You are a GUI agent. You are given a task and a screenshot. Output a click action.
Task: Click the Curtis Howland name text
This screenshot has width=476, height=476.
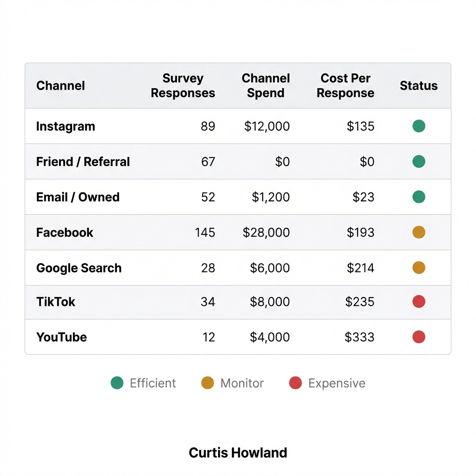[x=238, y=453]
